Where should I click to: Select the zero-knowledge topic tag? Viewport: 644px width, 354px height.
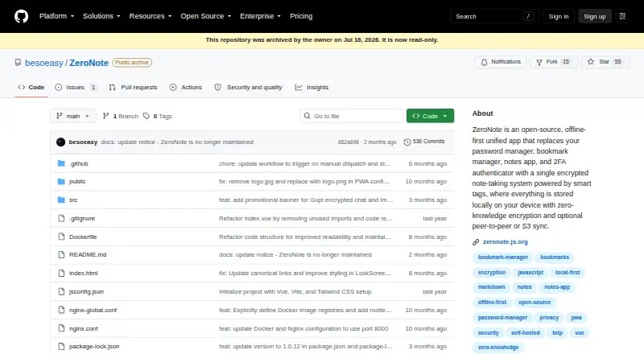click(x=498, y=347)
